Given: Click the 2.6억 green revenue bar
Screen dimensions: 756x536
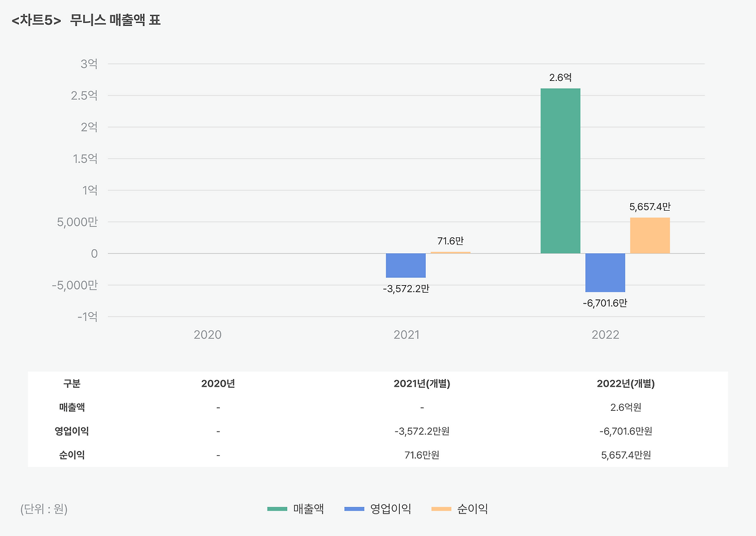Looking at the screenshot, I should click(x=560, y=171).
